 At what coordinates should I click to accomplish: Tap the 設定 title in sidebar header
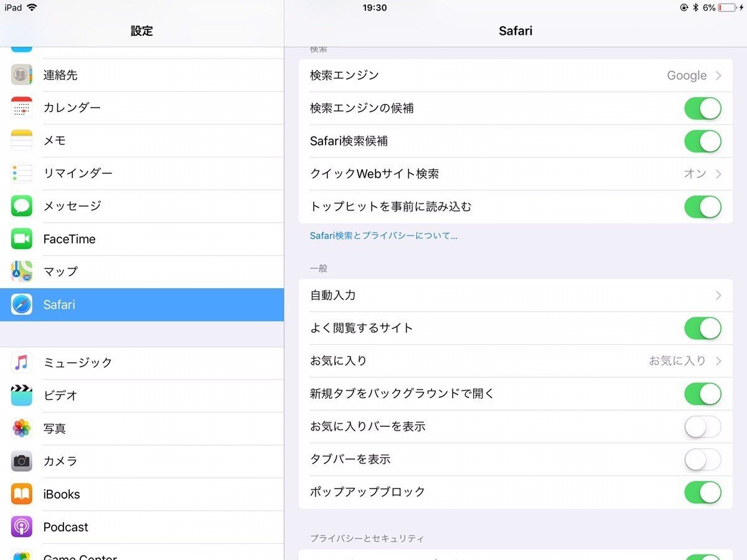pyautogui.click(x=142, y=30)
